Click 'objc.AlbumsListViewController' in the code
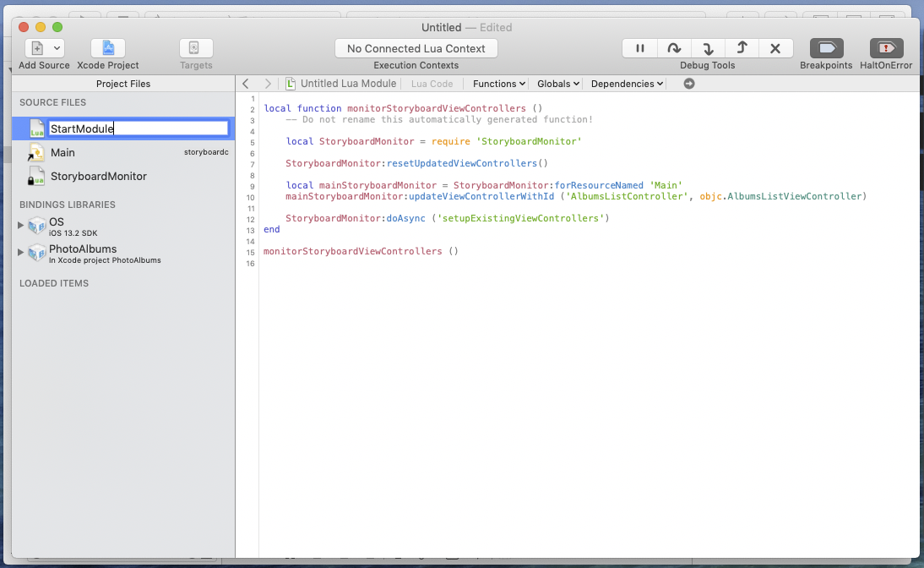This screenshot has width=924, height=568. (780, 196)
